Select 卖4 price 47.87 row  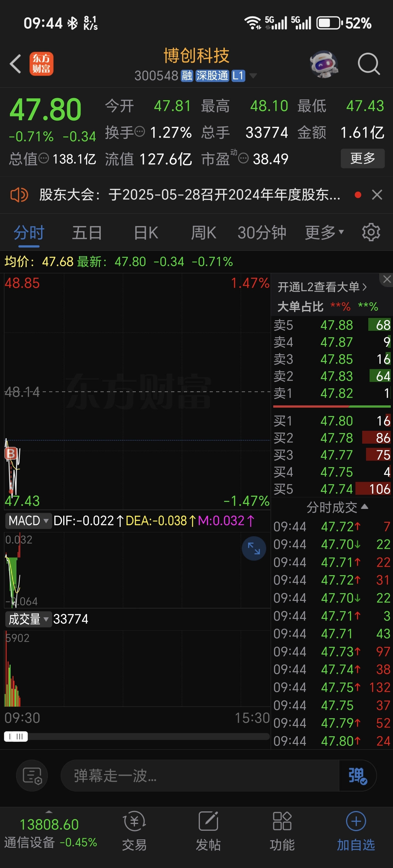pos(332,342)
